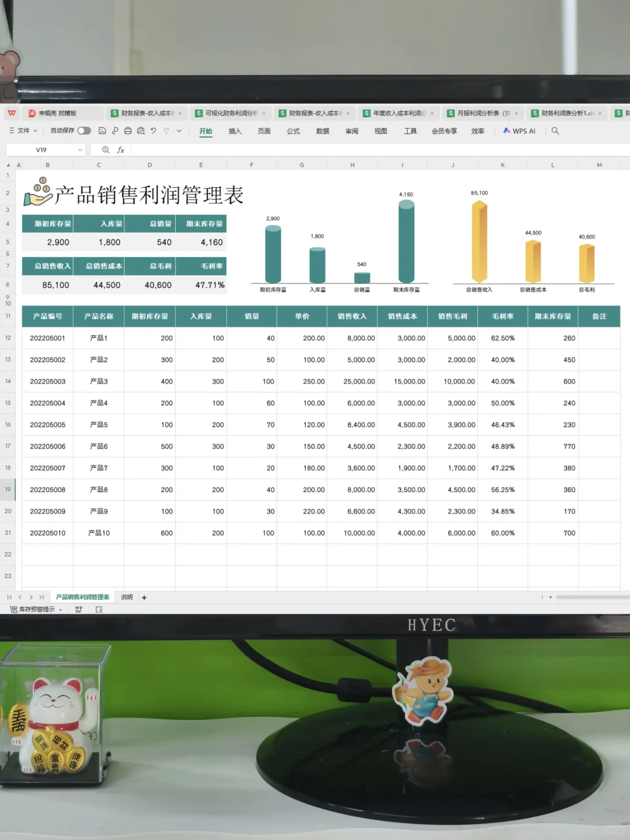
Task: Click the 62.50% gross margin cell
Action: [x=503, y=338]
